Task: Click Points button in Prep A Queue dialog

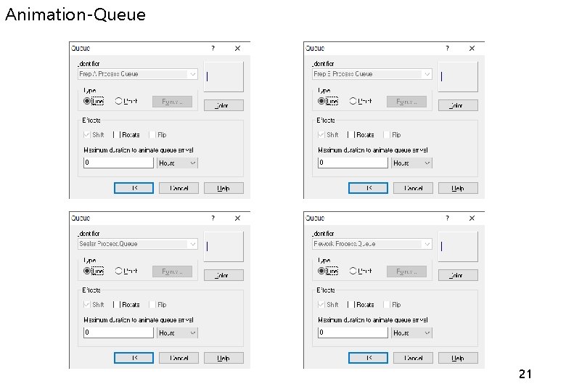Action: pos(172,102)
